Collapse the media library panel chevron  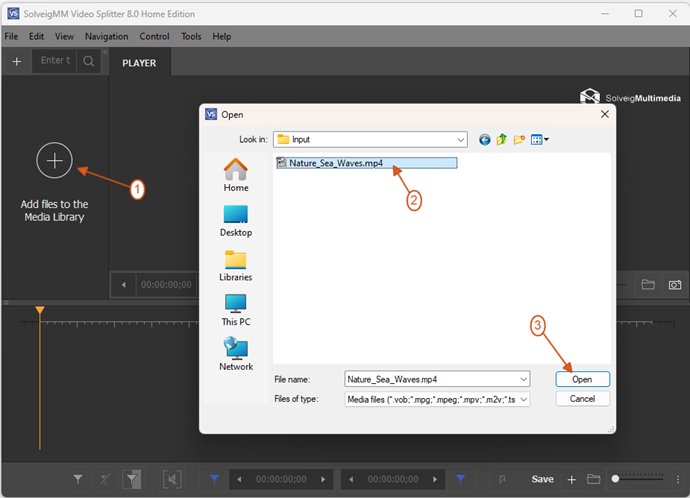pyautogui.click(x=105, y=52)
